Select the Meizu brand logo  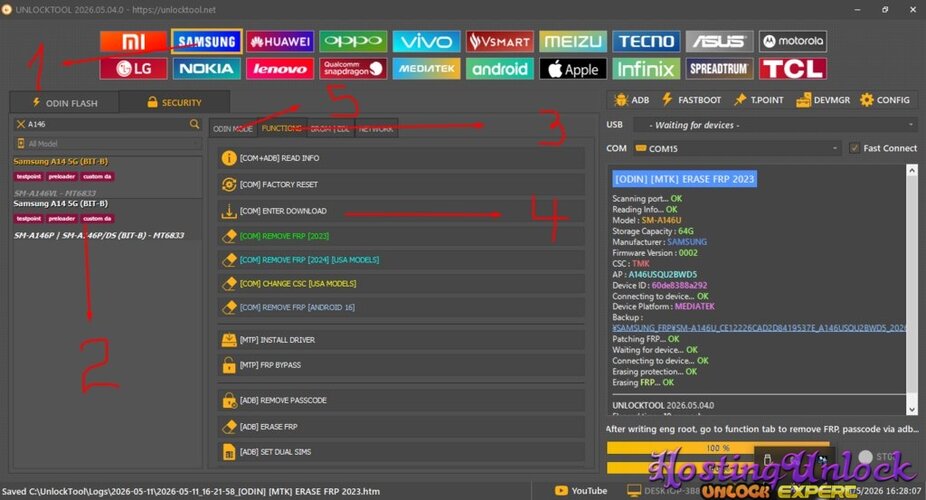tap(573, 41)
